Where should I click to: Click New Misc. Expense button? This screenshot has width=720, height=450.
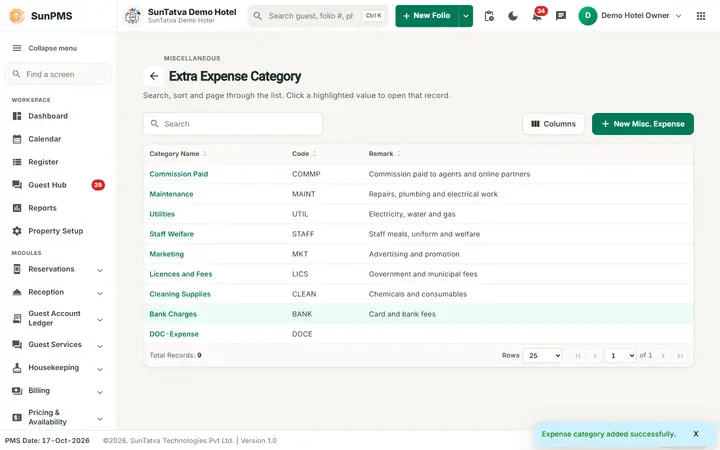(643, 124)
